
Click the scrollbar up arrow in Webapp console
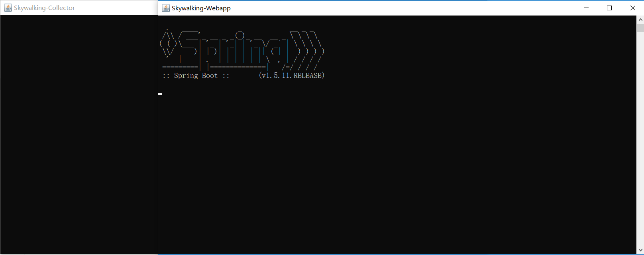coord(640,19)
